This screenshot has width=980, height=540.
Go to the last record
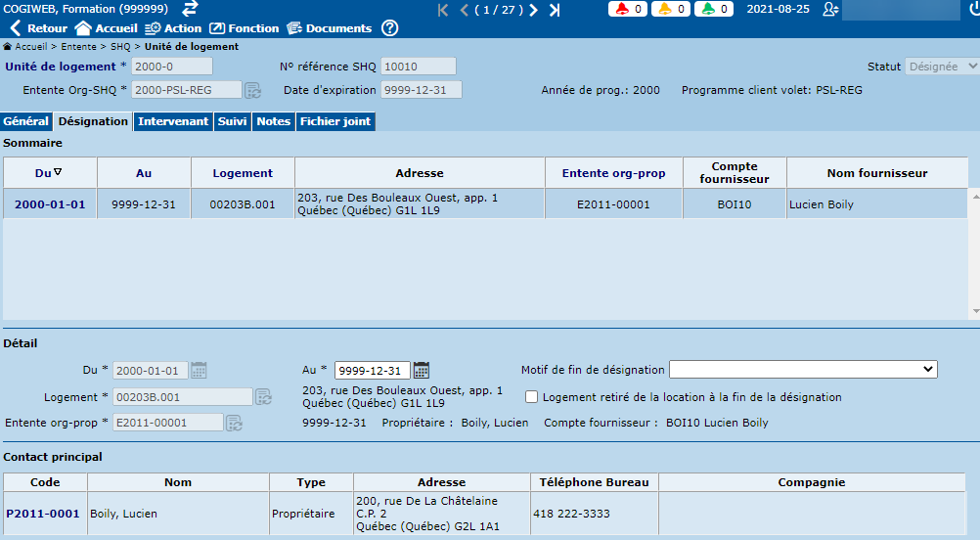(x=555, y=10)
